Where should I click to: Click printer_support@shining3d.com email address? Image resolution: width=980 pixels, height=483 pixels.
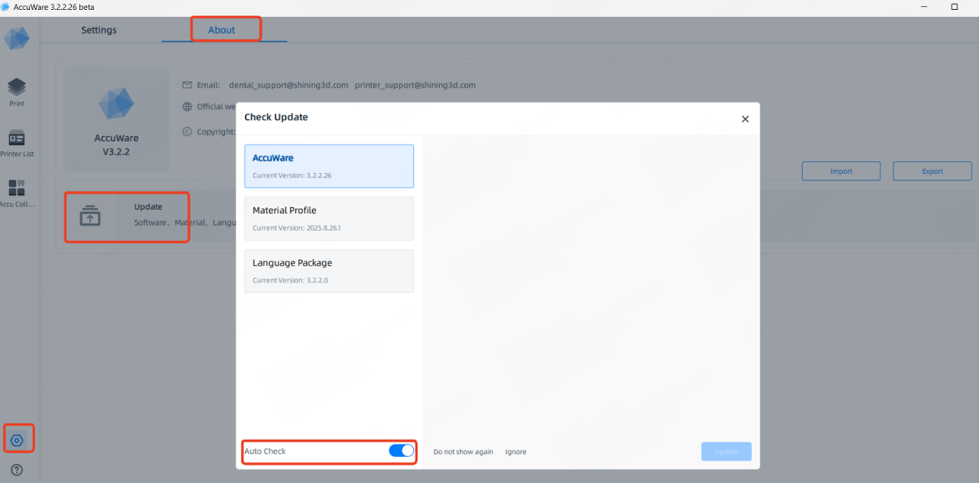(416, 85)
